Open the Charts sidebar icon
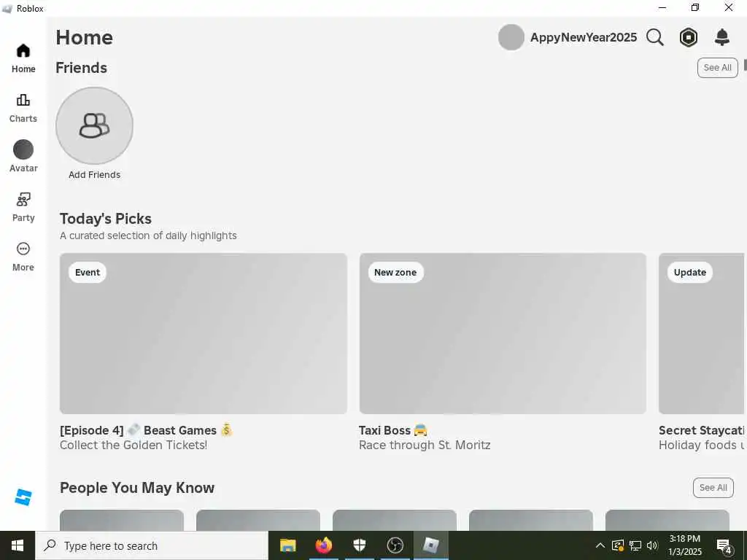 23,100
